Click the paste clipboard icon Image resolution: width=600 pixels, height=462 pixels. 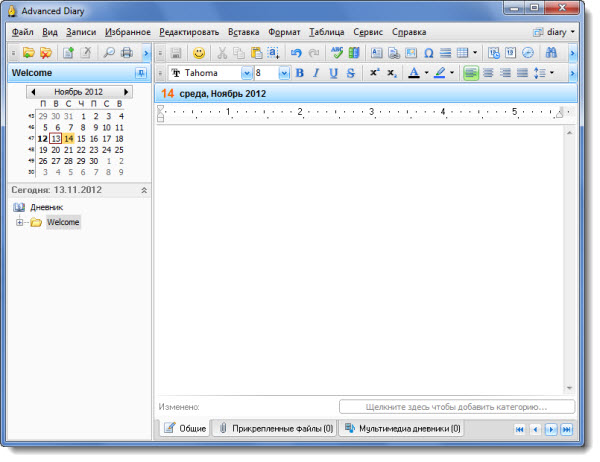[257, 52]
